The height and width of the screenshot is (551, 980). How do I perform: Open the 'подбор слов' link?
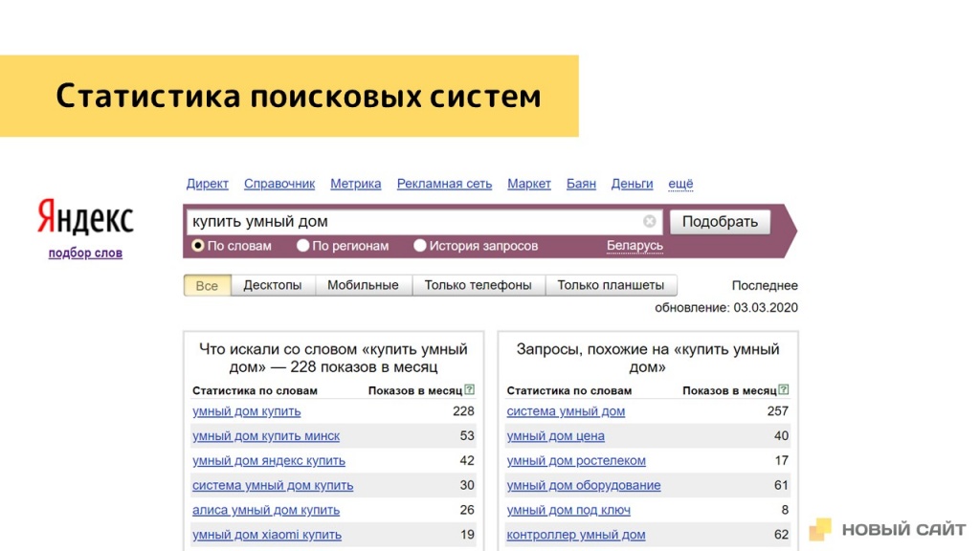(x=84, y=253)
